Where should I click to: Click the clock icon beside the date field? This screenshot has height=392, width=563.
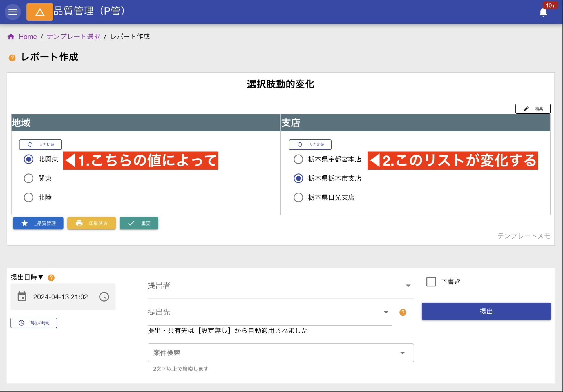[104, 297]
